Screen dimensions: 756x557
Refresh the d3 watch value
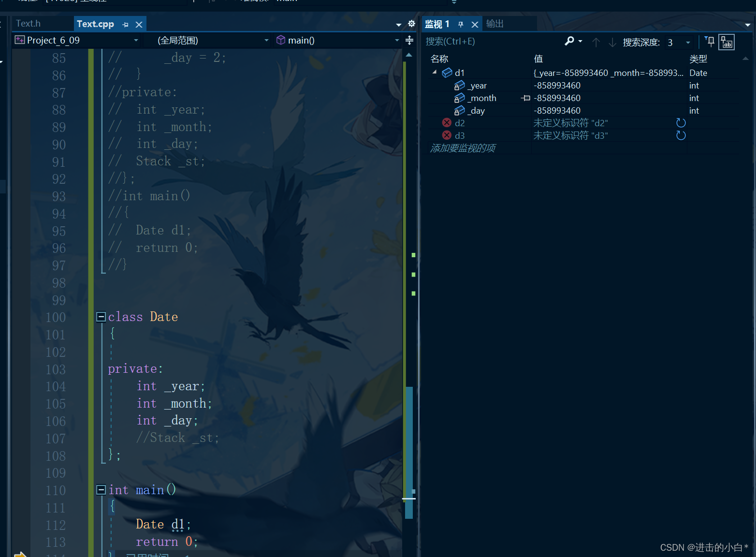(681, 135)
